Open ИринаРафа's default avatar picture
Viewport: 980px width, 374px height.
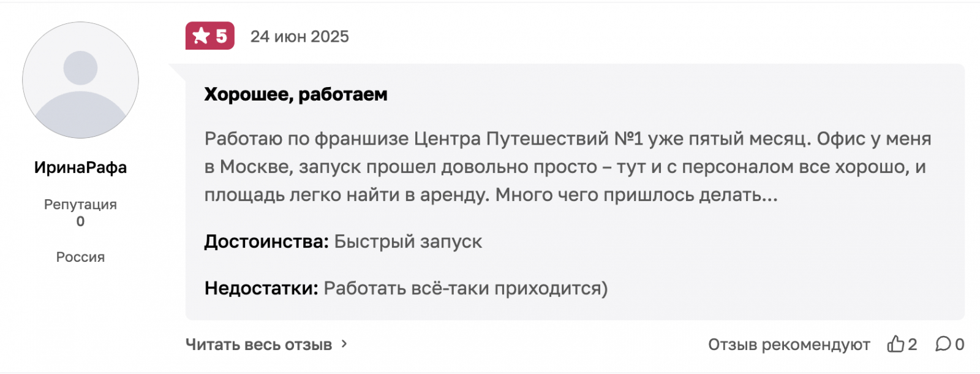[80, 80]
